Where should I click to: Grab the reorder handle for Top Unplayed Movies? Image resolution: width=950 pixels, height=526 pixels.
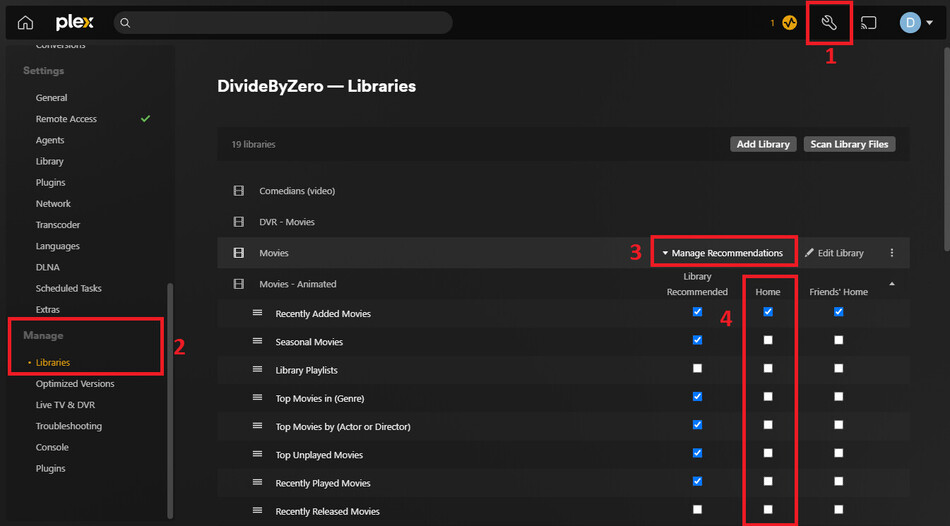257,454
